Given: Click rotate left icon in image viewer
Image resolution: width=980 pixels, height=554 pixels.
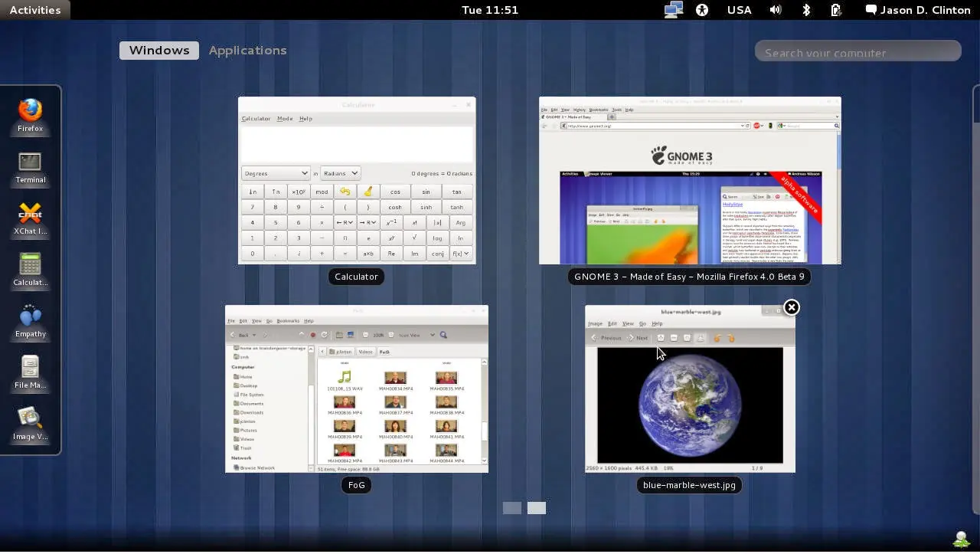Looking at the screenshot, I should click(717, 338).
